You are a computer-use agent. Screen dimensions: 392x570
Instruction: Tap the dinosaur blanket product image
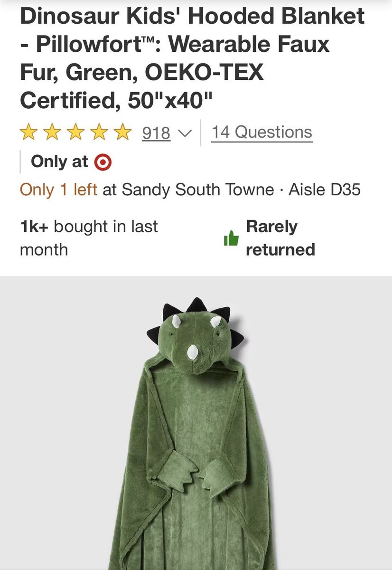[196, 423]
